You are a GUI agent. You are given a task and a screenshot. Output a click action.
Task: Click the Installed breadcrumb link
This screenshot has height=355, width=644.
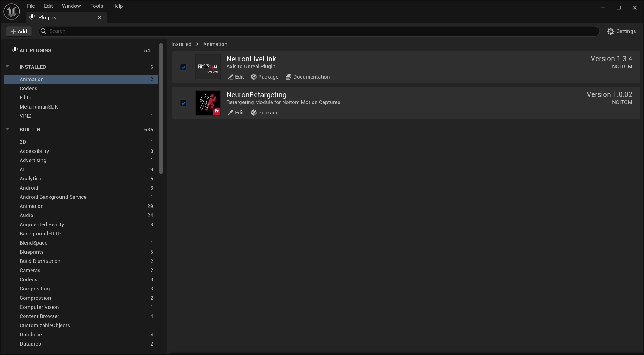tap(181, 44)
